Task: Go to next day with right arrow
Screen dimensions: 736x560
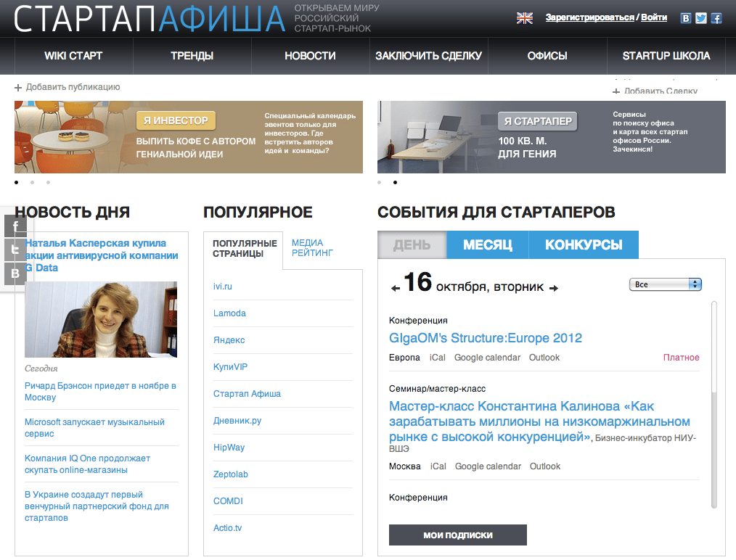Action: pyautogui.click(x=554, y=288)
